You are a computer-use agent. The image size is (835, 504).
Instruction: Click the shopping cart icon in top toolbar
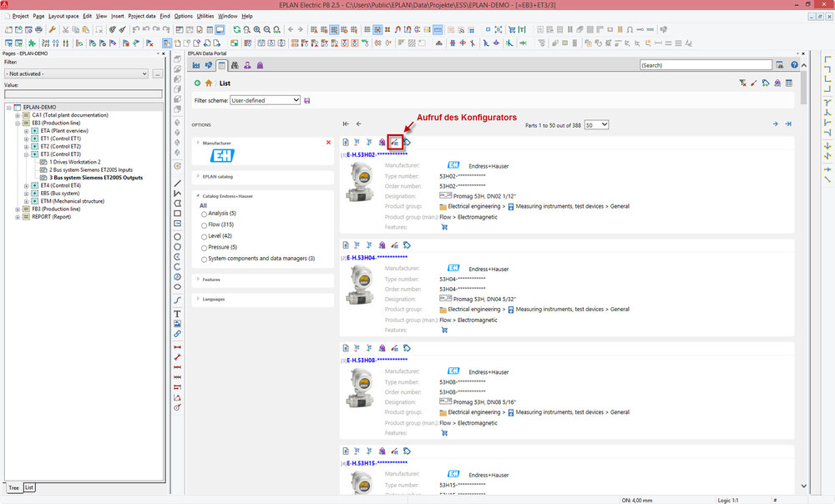512,30
